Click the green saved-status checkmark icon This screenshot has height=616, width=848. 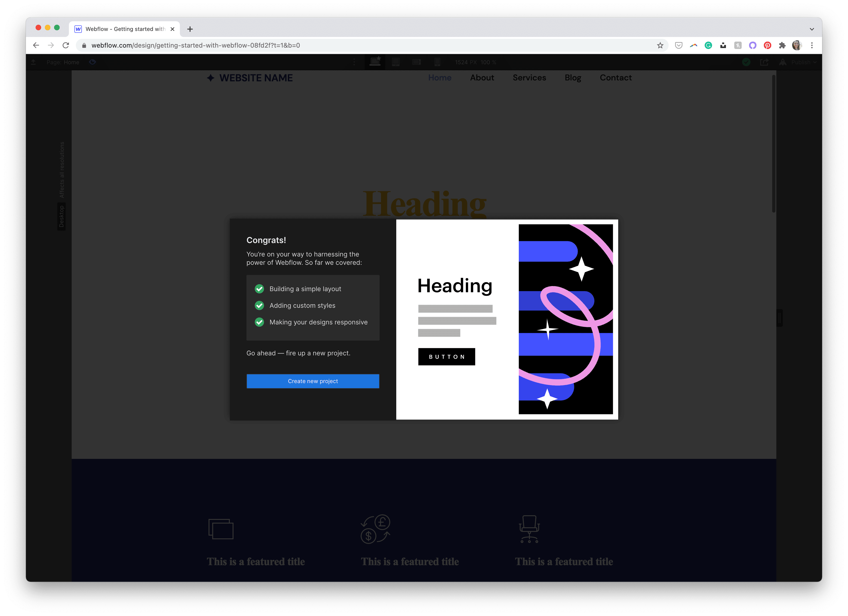pyautogui.click(x=746, y=62)
